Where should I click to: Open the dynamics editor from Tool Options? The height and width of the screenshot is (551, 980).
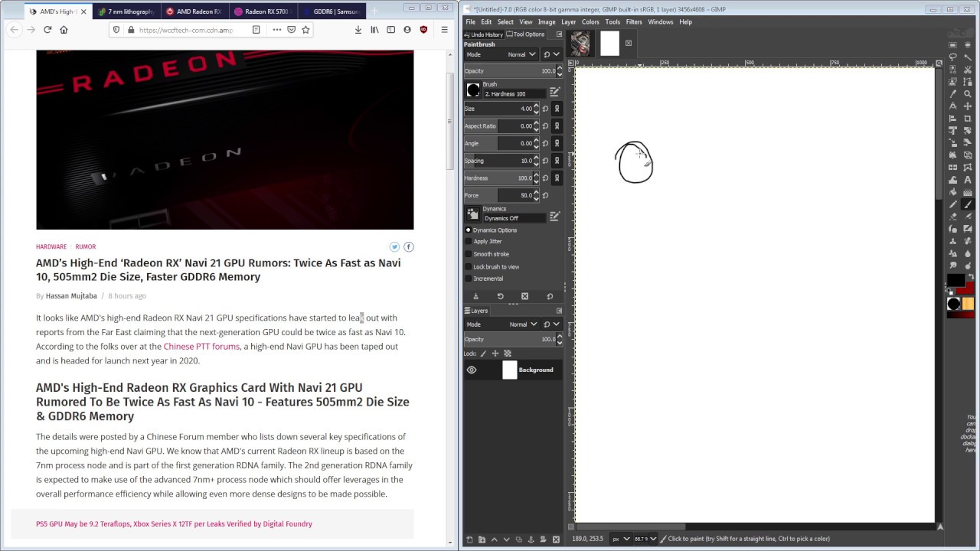pyautogui.click(x=554, y=217)
